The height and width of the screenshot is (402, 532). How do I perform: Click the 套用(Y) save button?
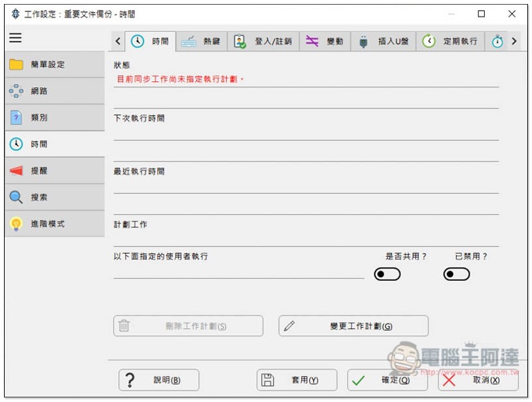click(297, 380)
